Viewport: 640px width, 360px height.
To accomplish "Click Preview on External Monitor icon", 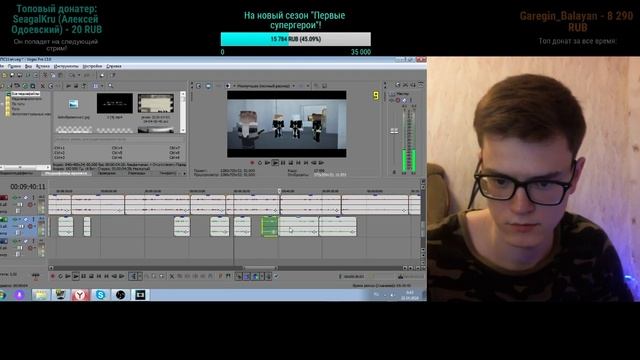I will (x=208, y=86).
